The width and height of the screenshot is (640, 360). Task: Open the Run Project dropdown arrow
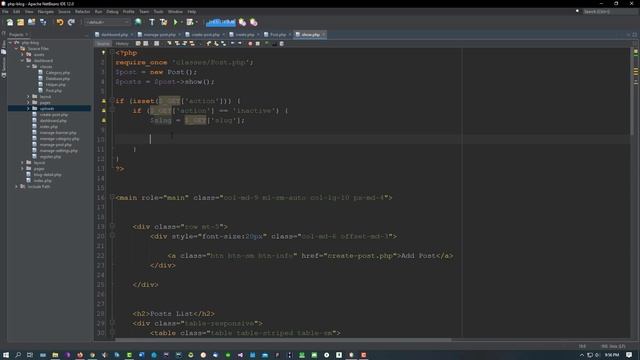[x=181, y=22]
